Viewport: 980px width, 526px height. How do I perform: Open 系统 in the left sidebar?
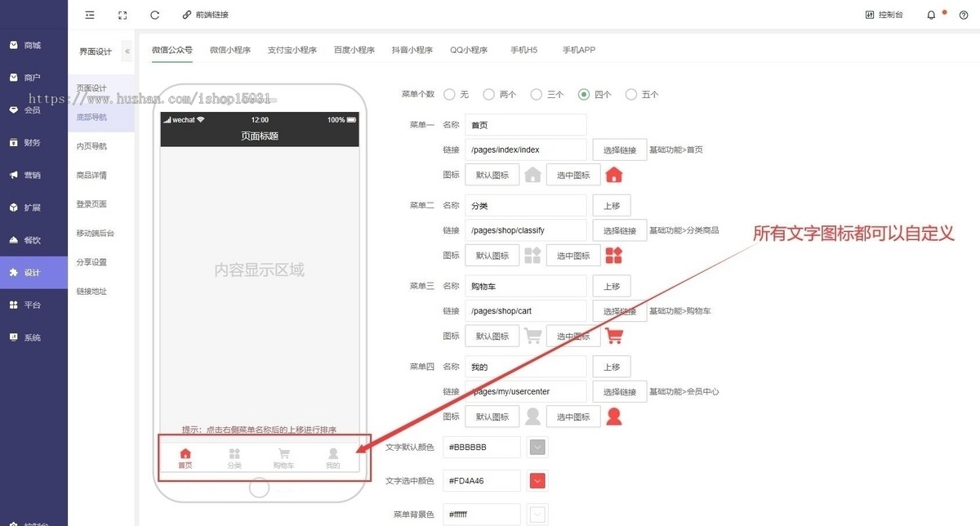33,337
